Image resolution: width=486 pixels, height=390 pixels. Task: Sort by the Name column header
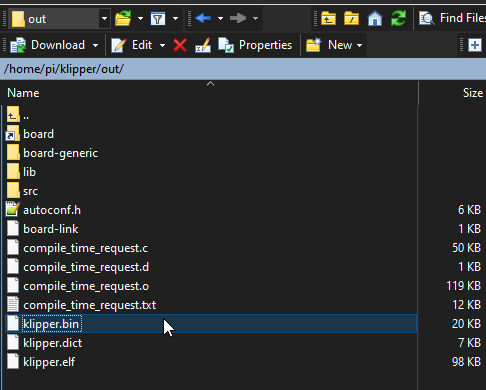[x=210, y=93]
